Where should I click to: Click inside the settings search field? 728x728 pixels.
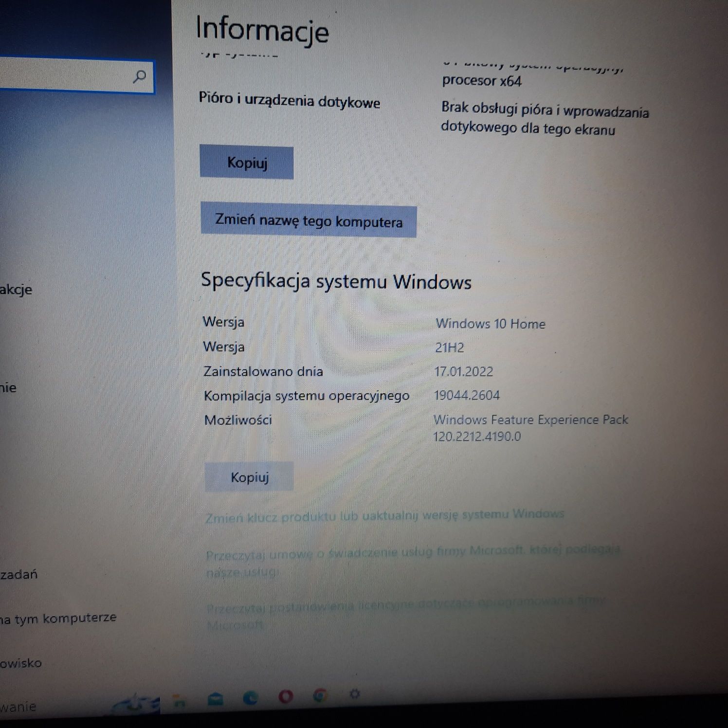coord(76,76)
